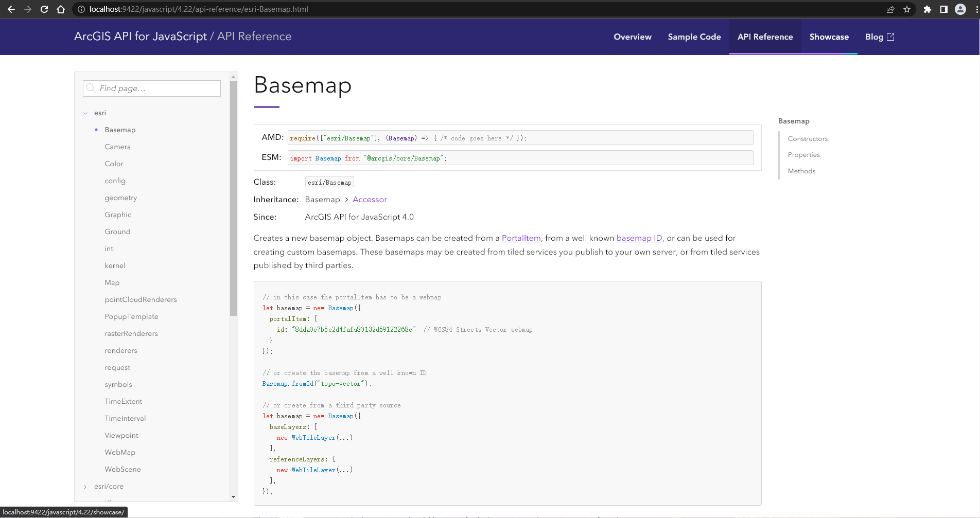Open the browser extensions puzzle icon

[x=927, y=9]
